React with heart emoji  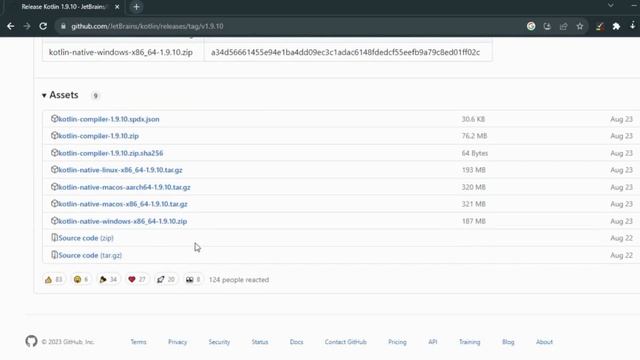coord(137,280)
